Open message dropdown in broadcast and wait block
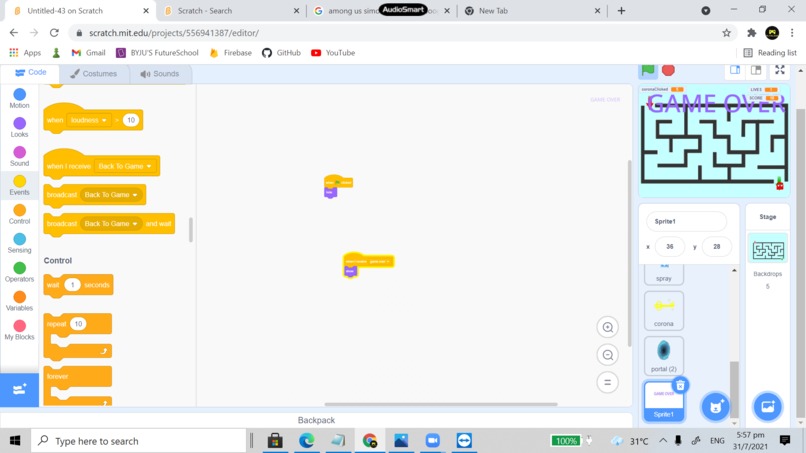806x453 pixels. [x=111, y=224]
